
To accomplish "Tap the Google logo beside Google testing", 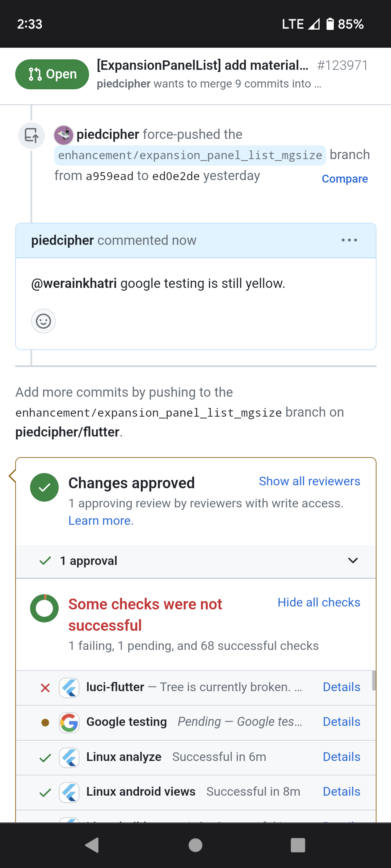I will tap(69, 722).
